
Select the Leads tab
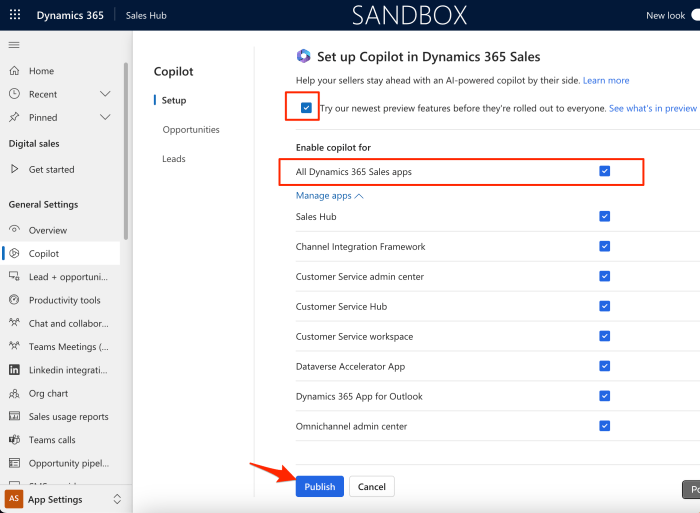(x=174, y=158)
